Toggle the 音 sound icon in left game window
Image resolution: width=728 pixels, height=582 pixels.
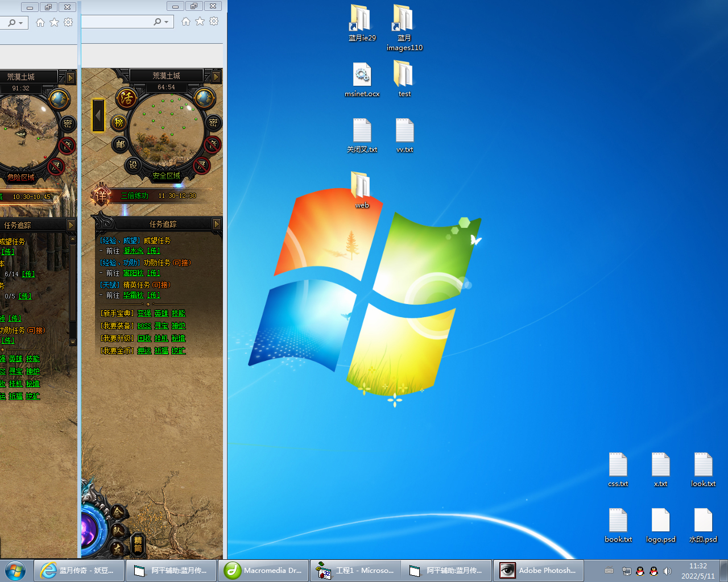67,145
